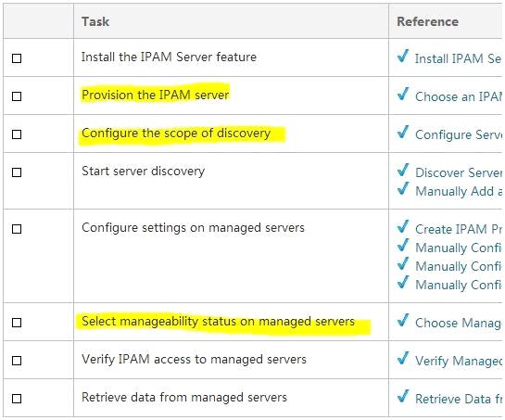Screen dimensions: 505x420
Task: Tick the Provision the IPAM server checkbox
Action: (17, 96)
